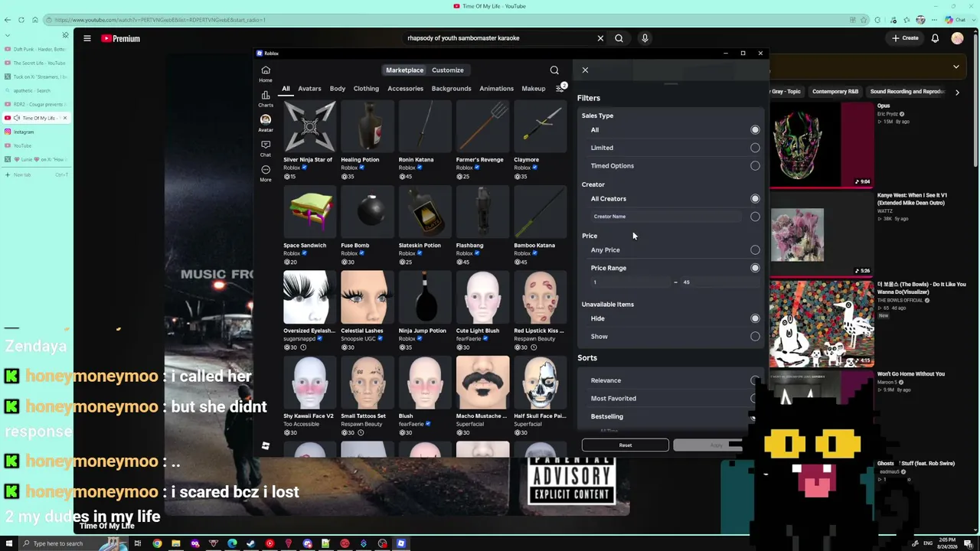Viewport: 980px width, 551px height.
Task: Select Accessories category tab
Action: tap(405, 89)
